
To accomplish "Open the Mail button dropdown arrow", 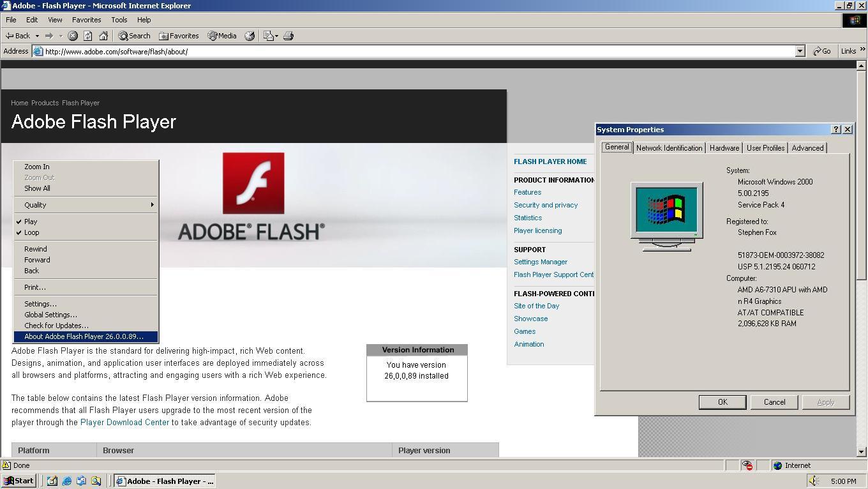I will [x=276, y=36].
